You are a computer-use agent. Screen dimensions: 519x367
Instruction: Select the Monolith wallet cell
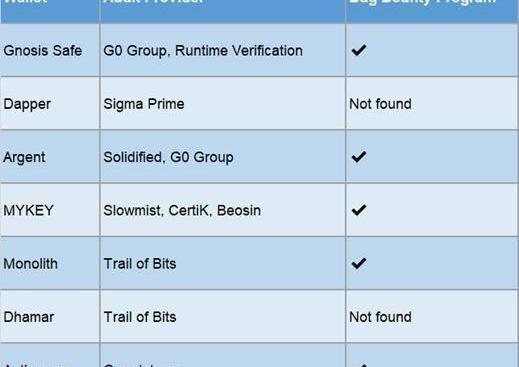[50, 263]
